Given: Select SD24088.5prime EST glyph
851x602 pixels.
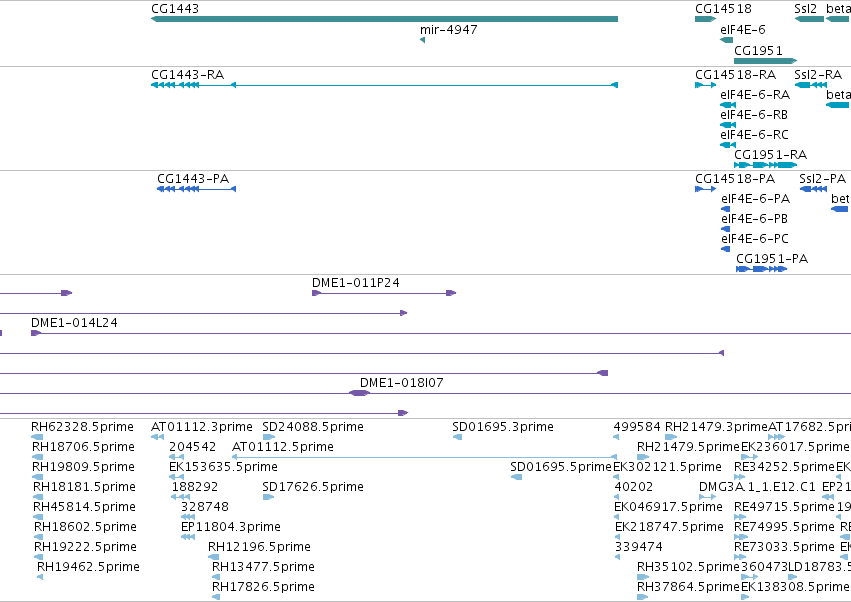Looking at the screenshot, I should (269, 437).
